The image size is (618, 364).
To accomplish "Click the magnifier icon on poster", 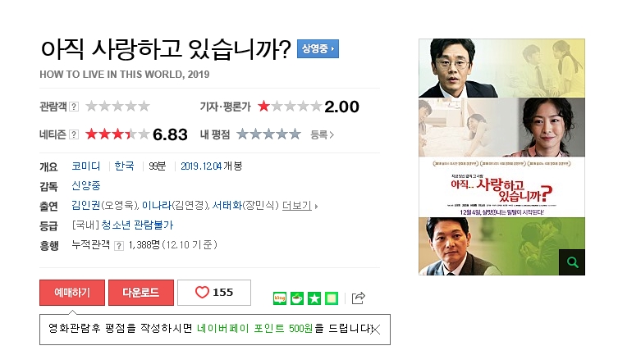I will click(x=572, y=262).
